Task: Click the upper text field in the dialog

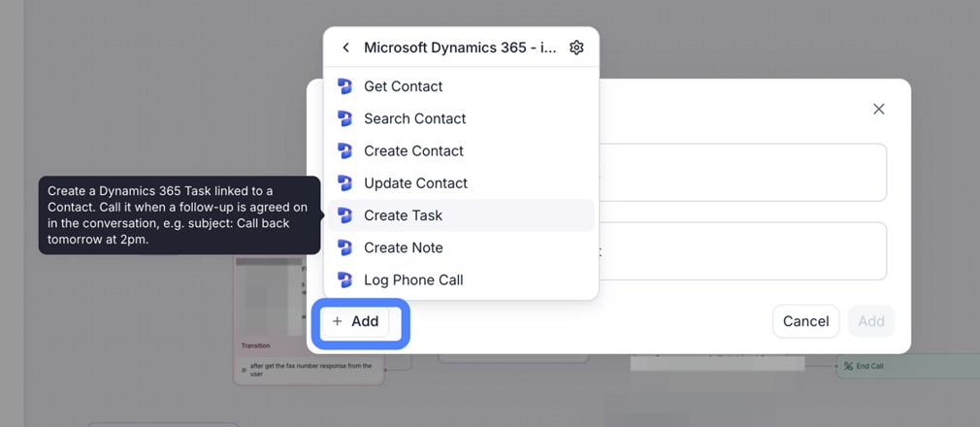Action: coord(743,173)
